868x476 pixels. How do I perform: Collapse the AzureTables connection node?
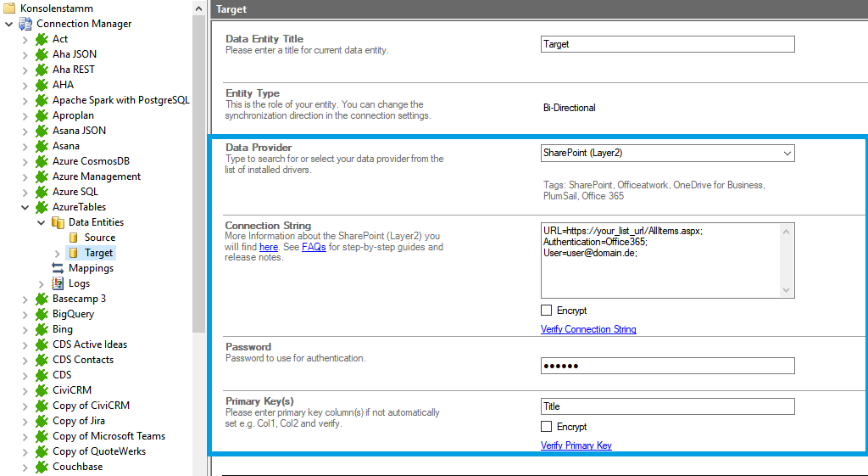click(25, 207)
